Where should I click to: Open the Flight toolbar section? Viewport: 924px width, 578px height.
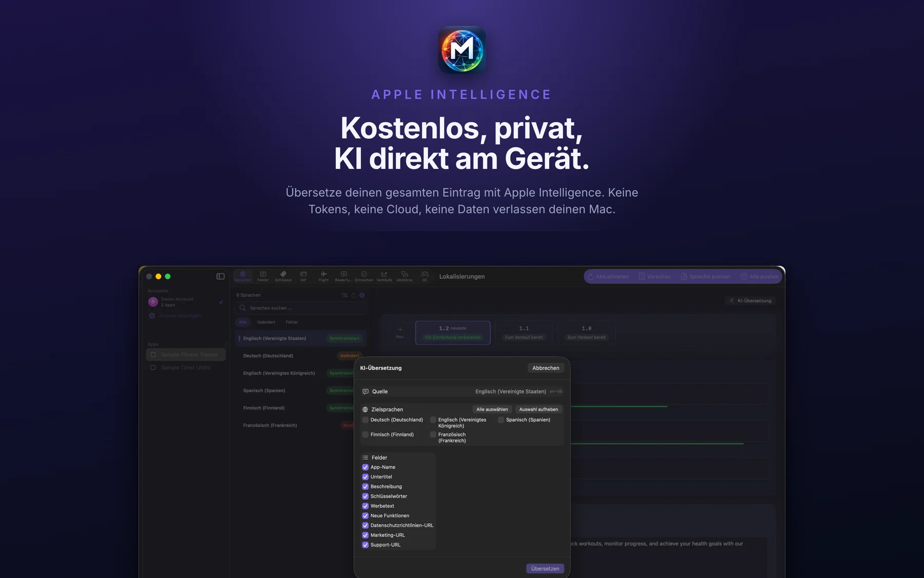pos(323,276)
